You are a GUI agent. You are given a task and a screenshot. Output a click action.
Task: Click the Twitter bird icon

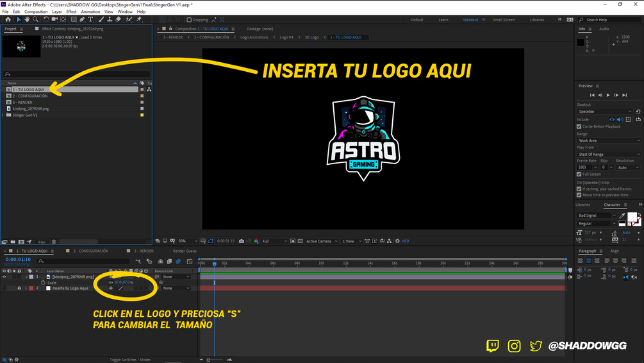[536, 346]
